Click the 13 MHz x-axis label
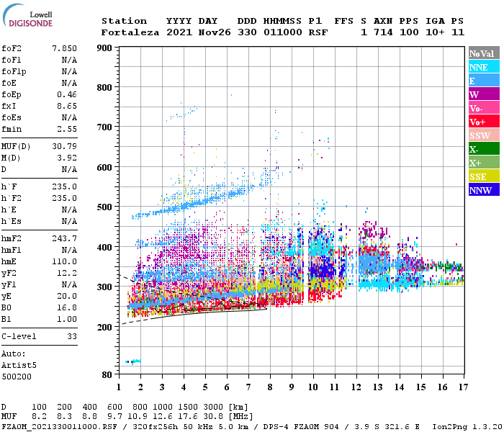Viewport: 504px width, 432px height. tap(378, 387)
